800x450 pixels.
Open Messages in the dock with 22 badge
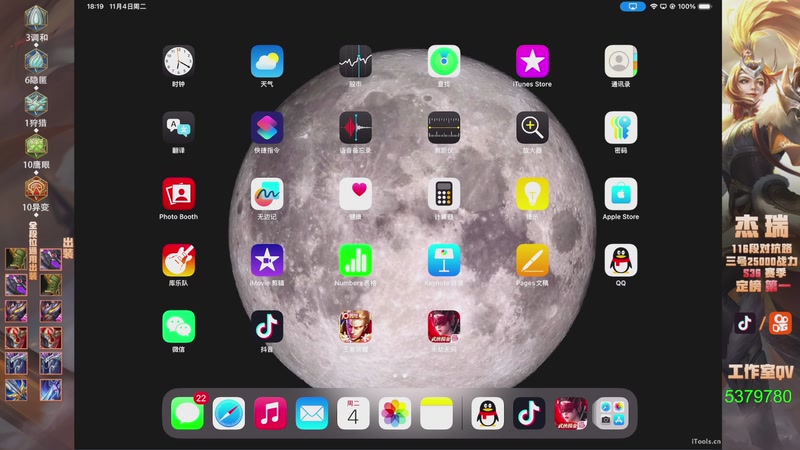187,413
